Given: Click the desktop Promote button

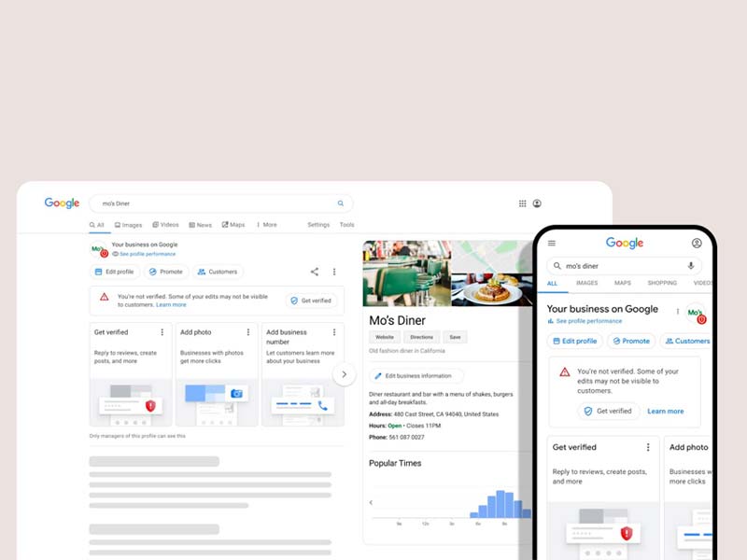Looking at the screenshot, I should pyautogui.click(x=166, y=272).
